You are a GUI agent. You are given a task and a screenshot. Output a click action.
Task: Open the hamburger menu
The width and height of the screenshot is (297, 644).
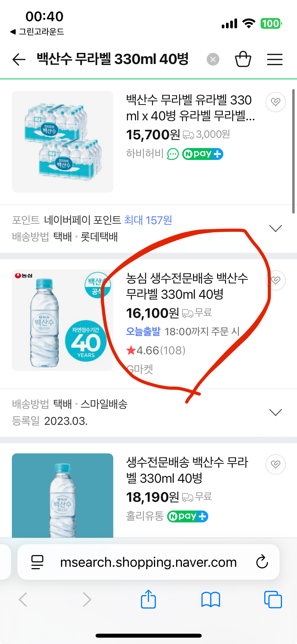275,59
